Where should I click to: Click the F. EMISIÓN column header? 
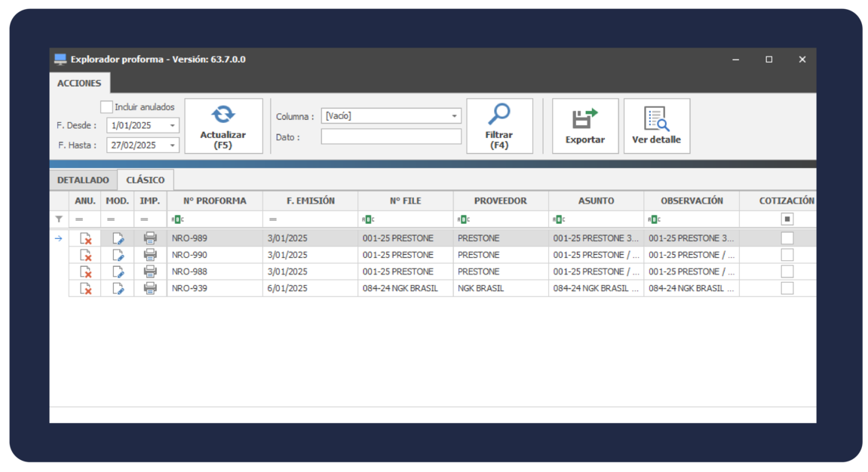click(310, 201)
